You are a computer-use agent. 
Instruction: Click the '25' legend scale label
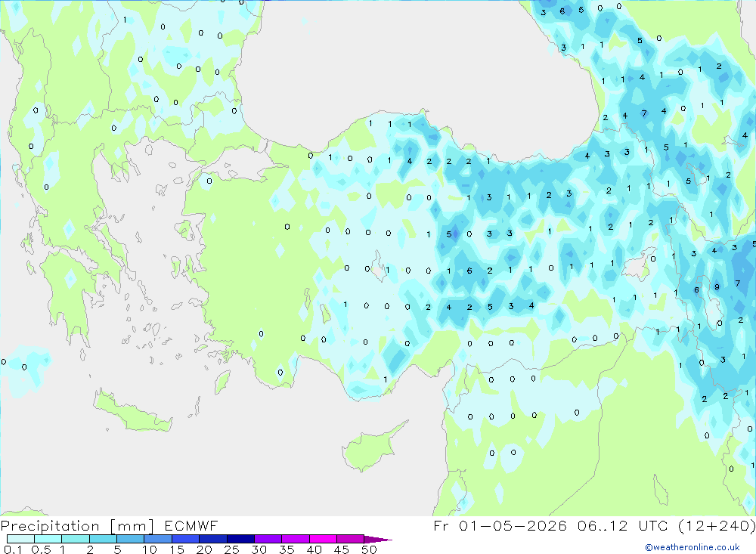(231, 549)
